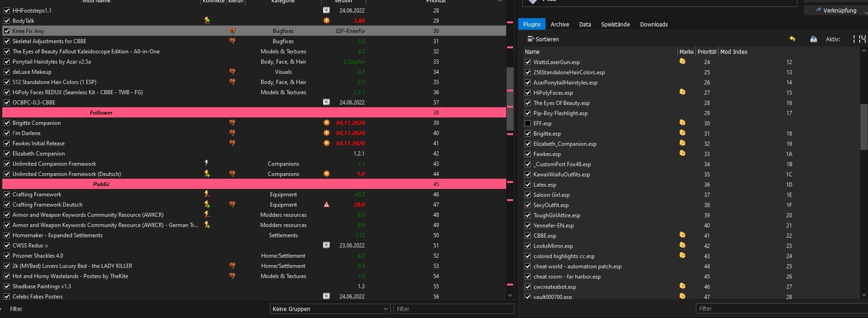
Task: Click the archive box flag for CBBE.esp
Action: tap(682, 235)
